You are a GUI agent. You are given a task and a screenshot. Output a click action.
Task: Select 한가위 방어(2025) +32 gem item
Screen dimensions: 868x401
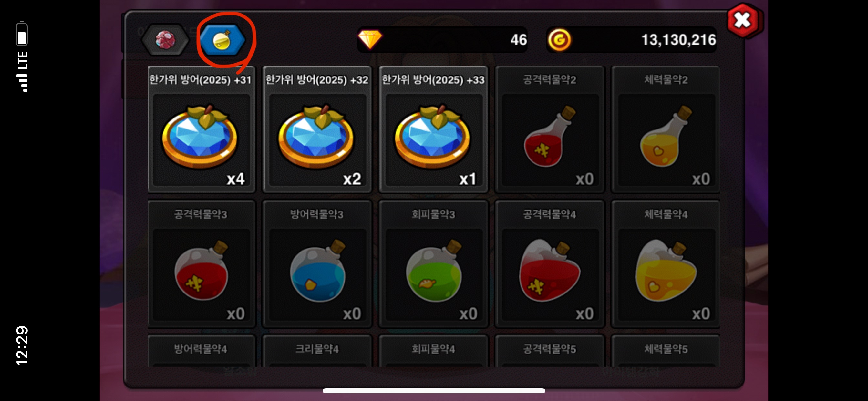click(317, 130)
